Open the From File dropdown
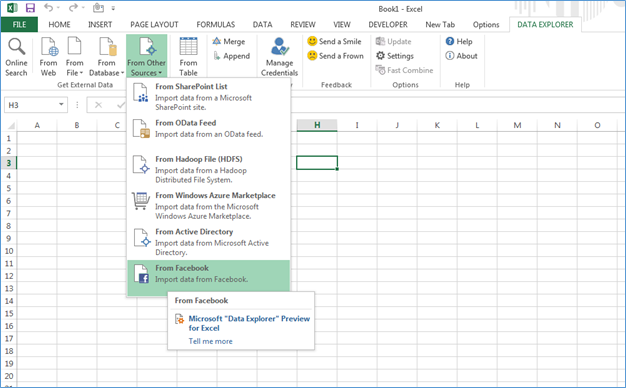Screen dimensions: 626x388 75,56
